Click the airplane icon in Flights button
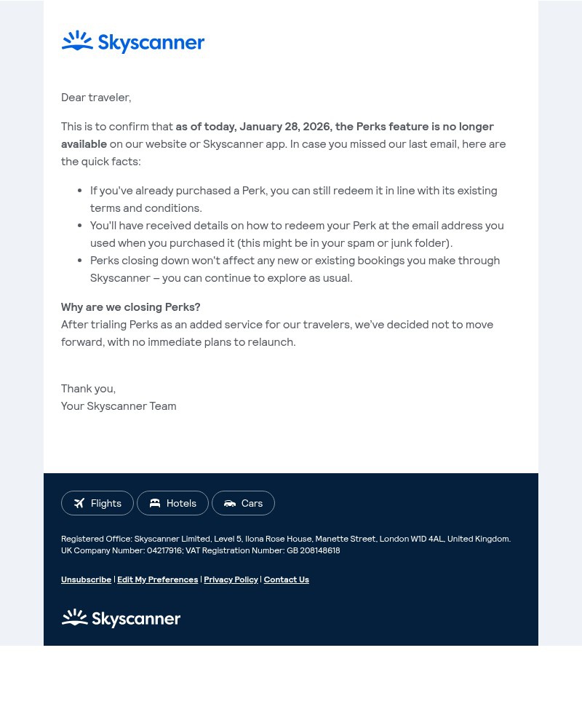Screen dimensions: 582x728 (x=79, y=502)
